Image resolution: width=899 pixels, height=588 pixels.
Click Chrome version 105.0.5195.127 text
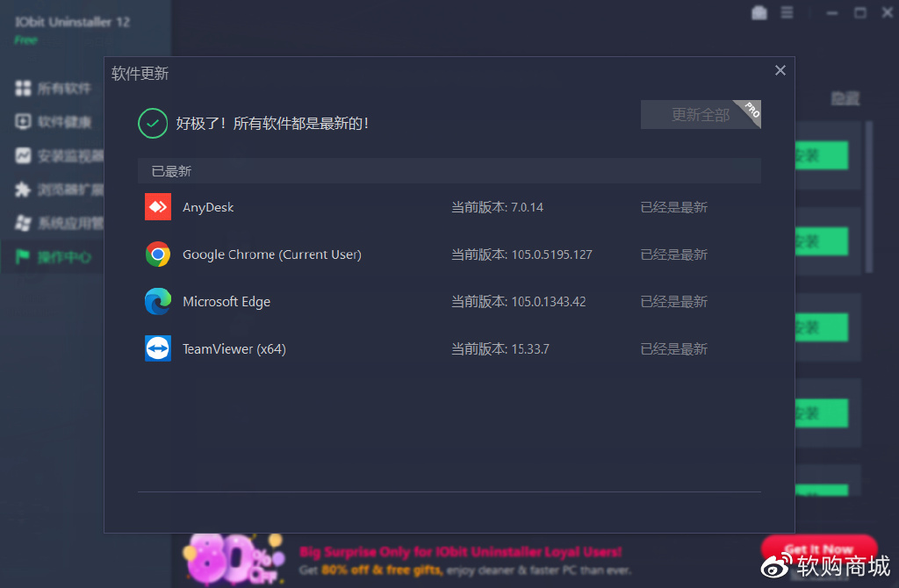click(521, 255)
